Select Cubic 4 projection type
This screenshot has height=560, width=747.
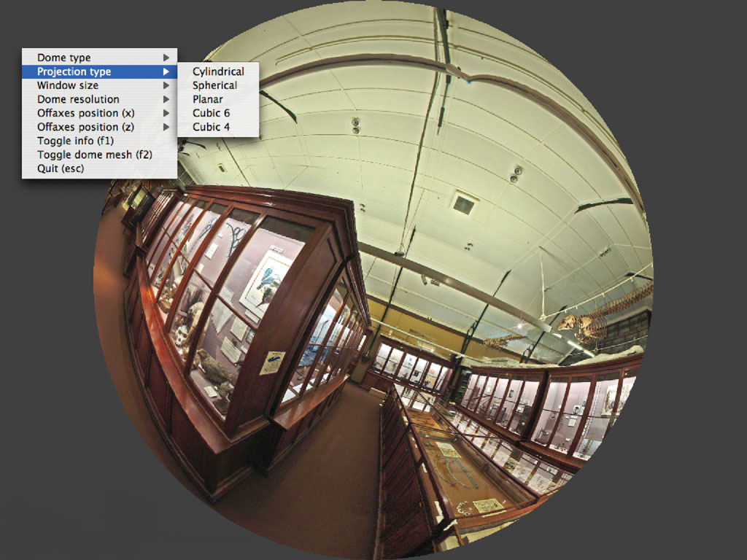218,127
